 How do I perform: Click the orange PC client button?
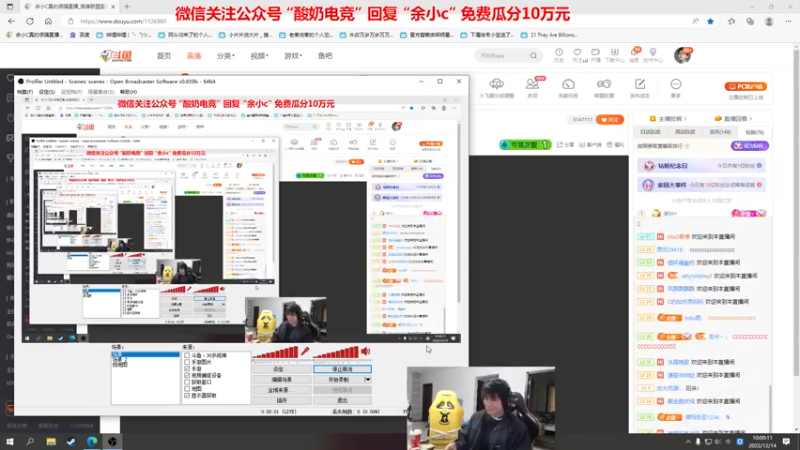(745, 86)
